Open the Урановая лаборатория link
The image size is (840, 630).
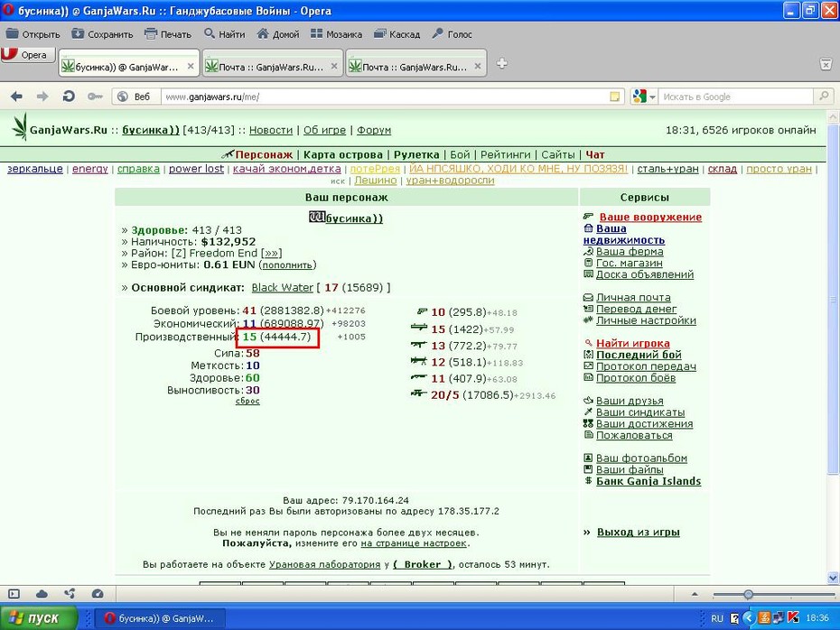tap(324, 564)
